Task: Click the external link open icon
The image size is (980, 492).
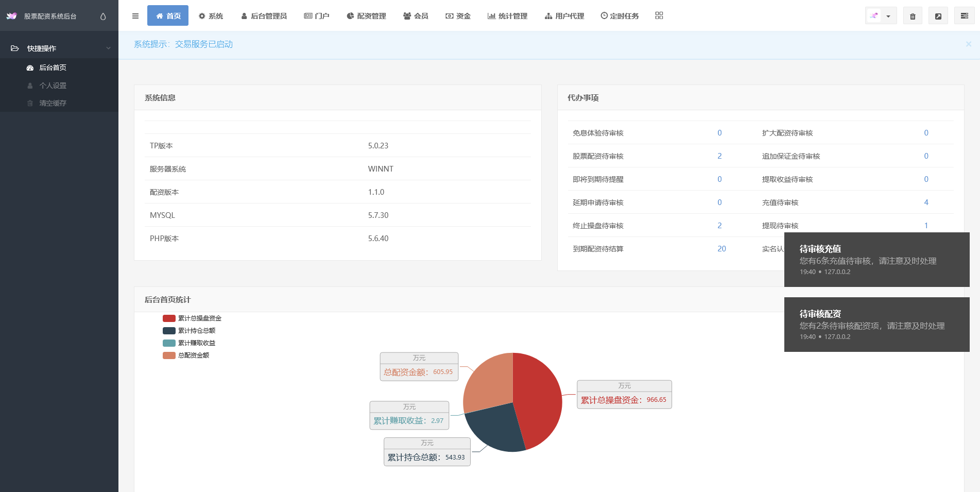Action: (x=938, y=16)
